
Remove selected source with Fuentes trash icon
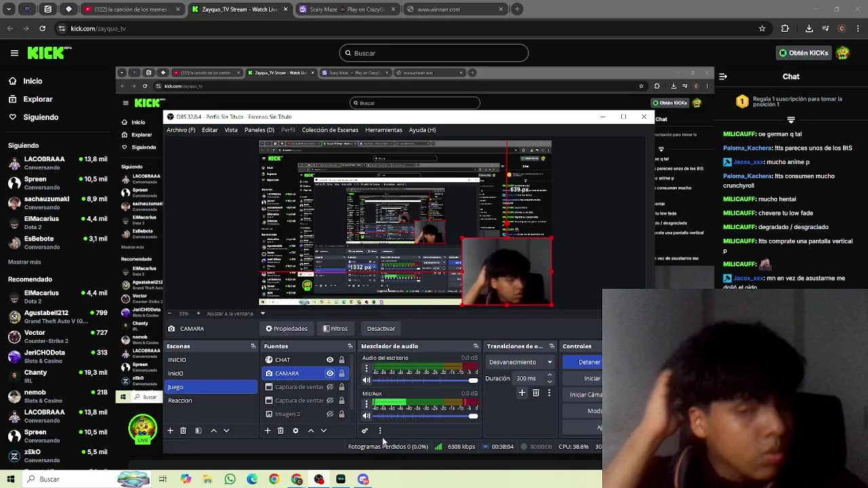[x=280, y=430]
